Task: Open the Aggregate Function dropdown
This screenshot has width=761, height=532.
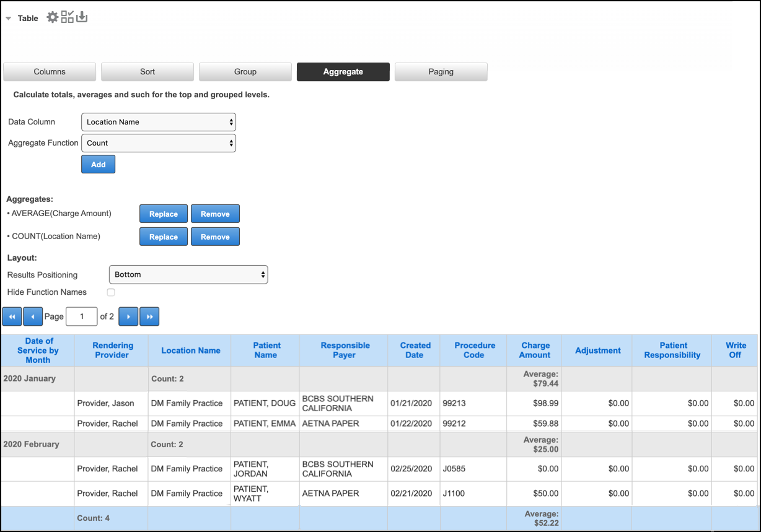Action: [x=159, y=143]
